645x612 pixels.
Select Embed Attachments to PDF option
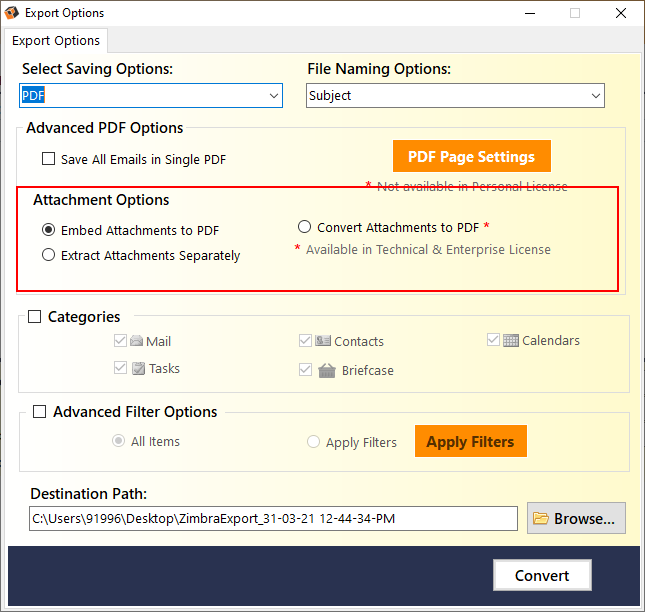pyautogui.click(x=49, y=230)
